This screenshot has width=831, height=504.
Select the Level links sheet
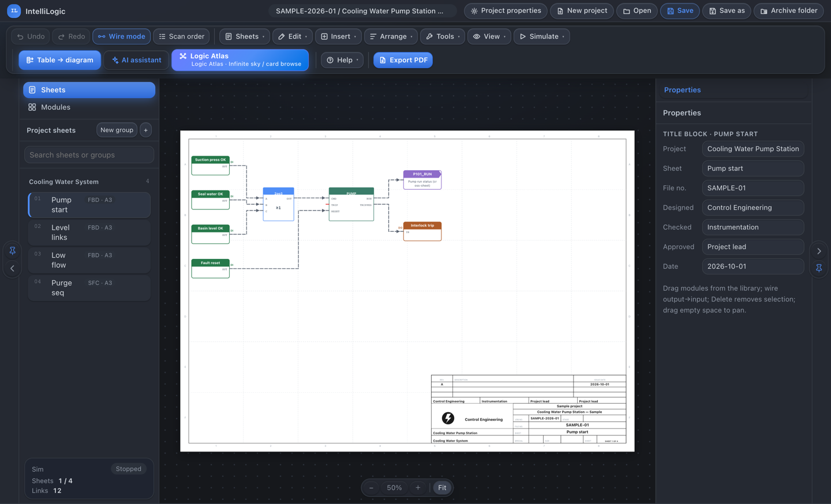[89, 232]
